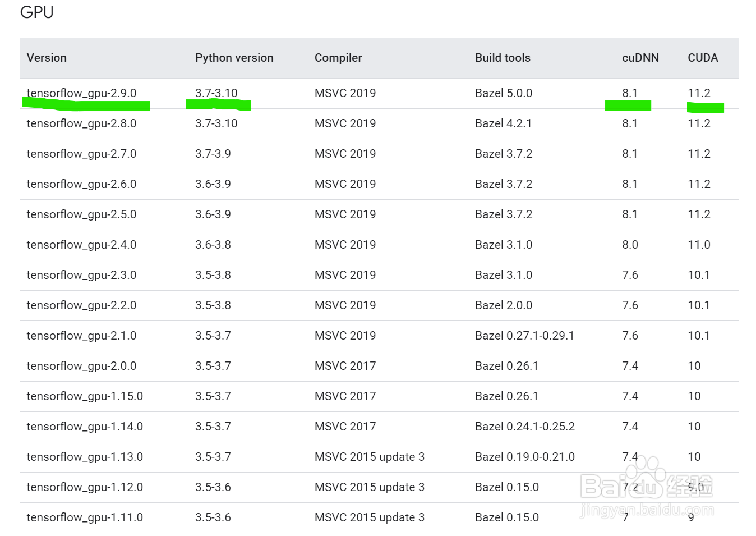The height and width of the screenshot is (536, 756).
Task: Click the Compiler column header
Action: 338,58
